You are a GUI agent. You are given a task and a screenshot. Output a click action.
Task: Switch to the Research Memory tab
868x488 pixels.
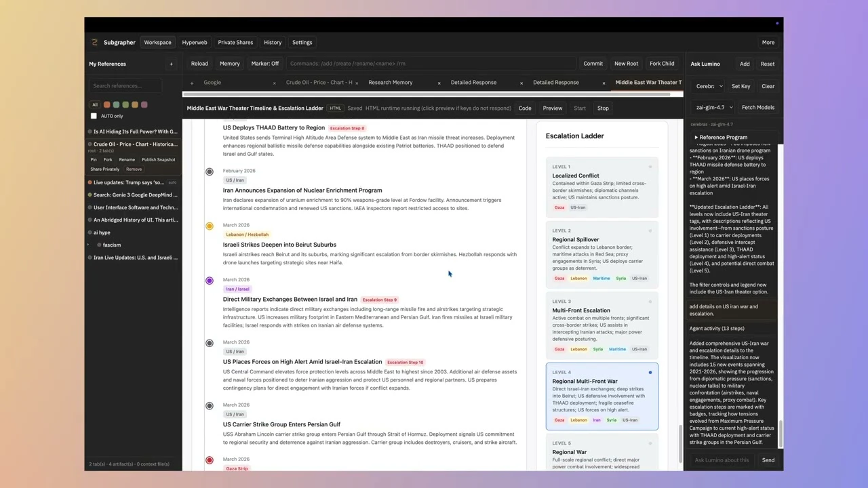click(x=391, y=83)
